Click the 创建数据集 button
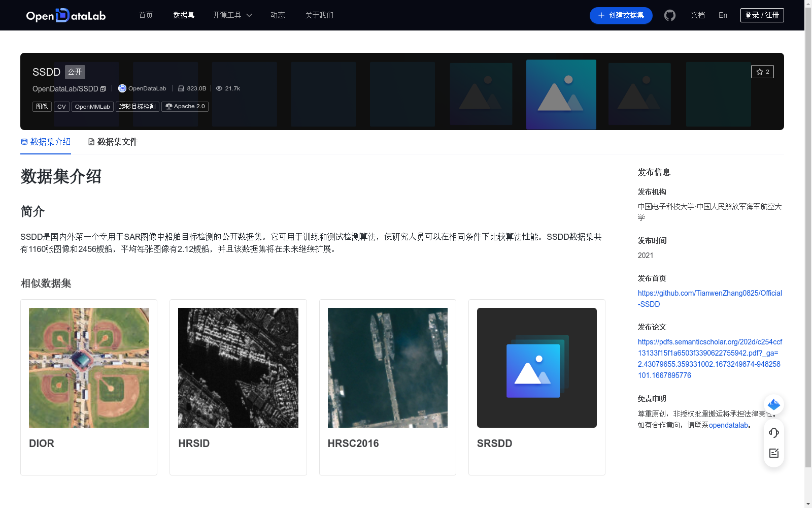 [x=621, y=15]
